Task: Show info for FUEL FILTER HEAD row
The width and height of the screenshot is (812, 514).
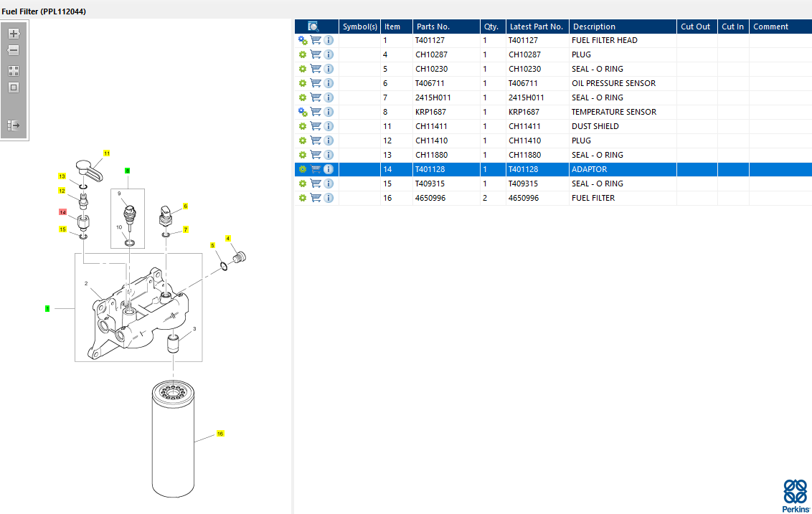Action: (x=329, y=40)
